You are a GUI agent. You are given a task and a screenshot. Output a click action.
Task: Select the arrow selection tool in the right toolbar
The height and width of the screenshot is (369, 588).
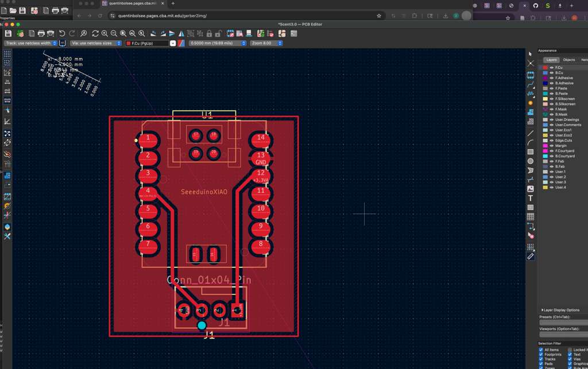pyautogui.click(x=529, y=53)
